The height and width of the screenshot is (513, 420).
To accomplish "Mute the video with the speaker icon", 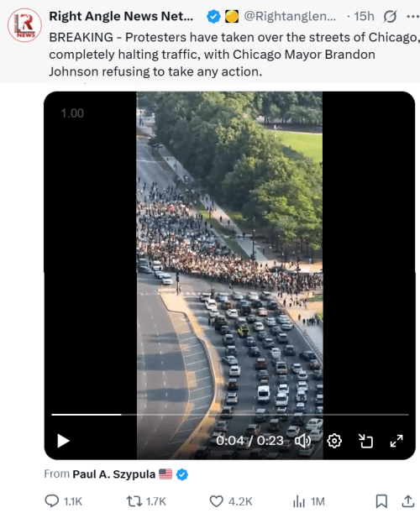I will [302, 441].
